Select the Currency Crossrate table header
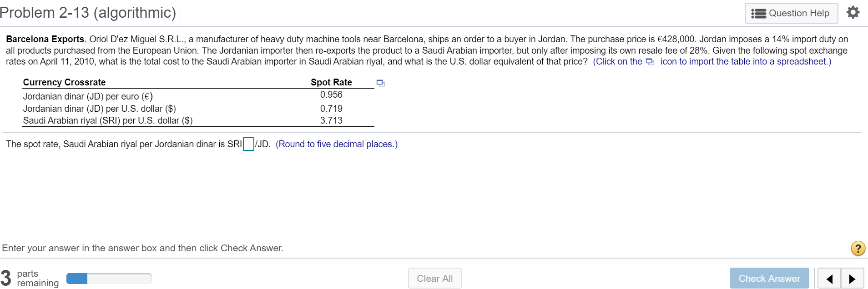This screenshot has height=289, width=868. (x=64, y=82)
